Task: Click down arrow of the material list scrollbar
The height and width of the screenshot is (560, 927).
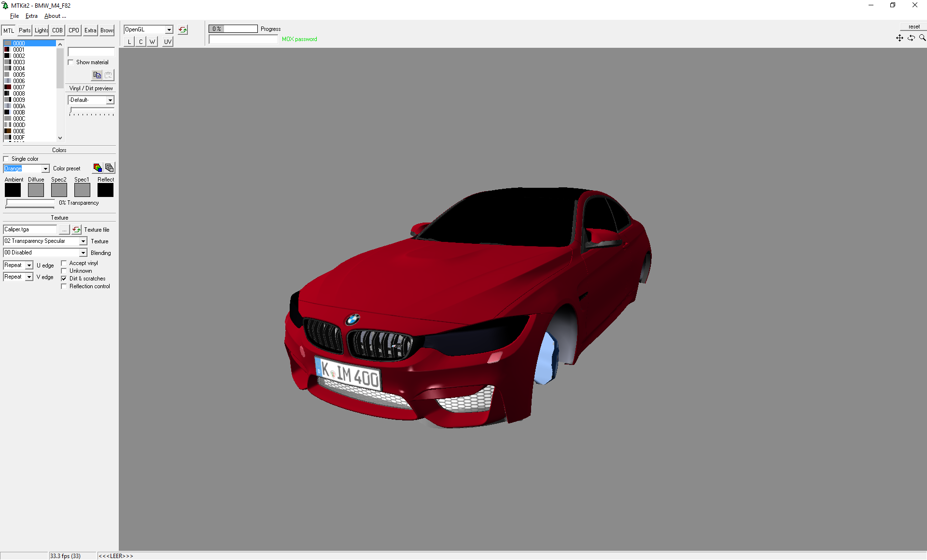Action: [60, 138]
